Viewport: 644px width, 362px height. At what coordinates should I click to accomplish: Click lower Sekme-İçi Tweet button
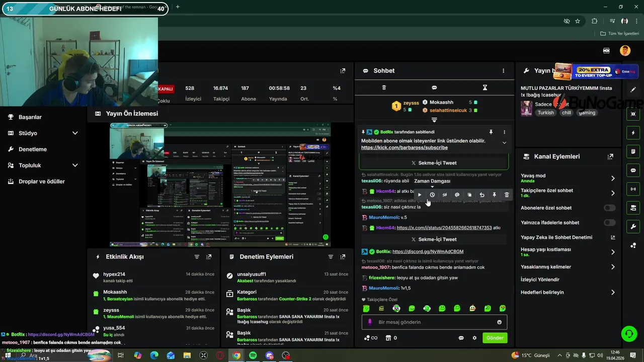434,239
